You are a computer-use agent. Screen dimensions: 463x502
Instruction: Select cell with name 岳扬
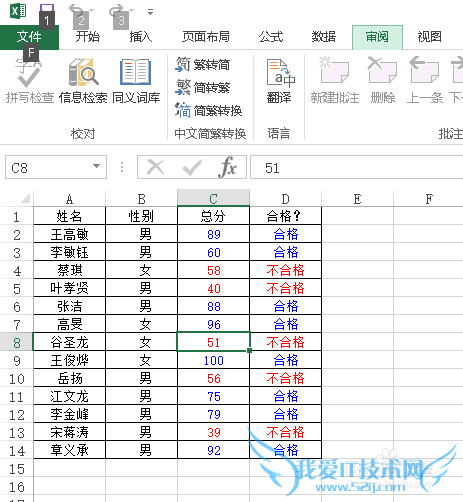pyautogui.click(x=69, y=378)
